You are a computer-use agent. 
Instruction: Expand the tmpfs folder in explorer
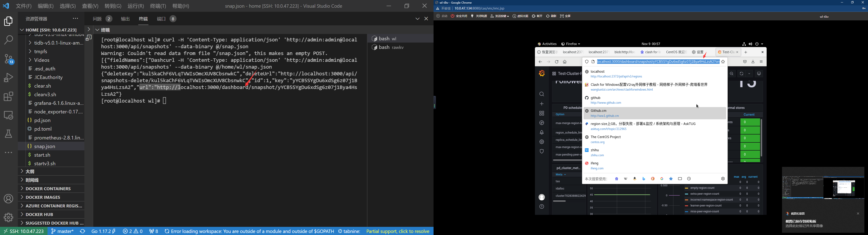tap(41, 52)
